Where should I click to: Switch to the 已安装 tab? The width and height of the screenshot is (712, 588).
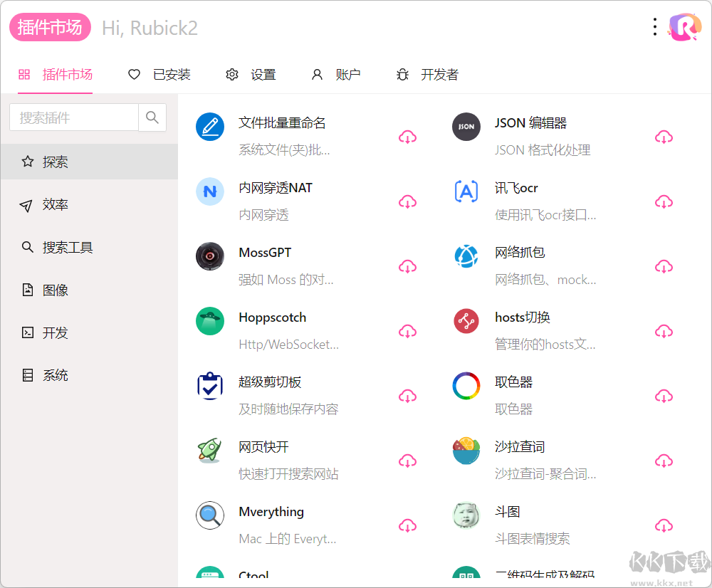pyautogui.click(x=159, y=75)
